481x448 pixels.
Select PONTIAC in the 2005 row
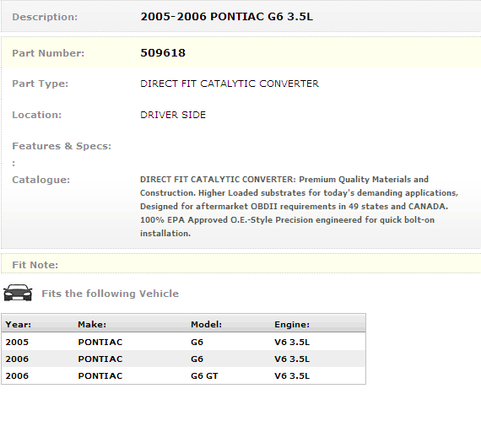click(100, 342)
